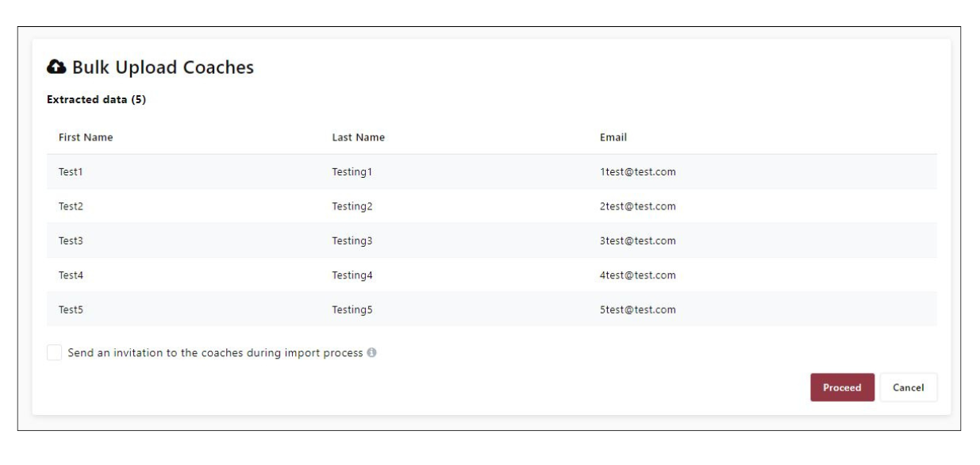Select the 2test@test.com email cell
This screenshot has width=980, height=465.
pos(637,206)
